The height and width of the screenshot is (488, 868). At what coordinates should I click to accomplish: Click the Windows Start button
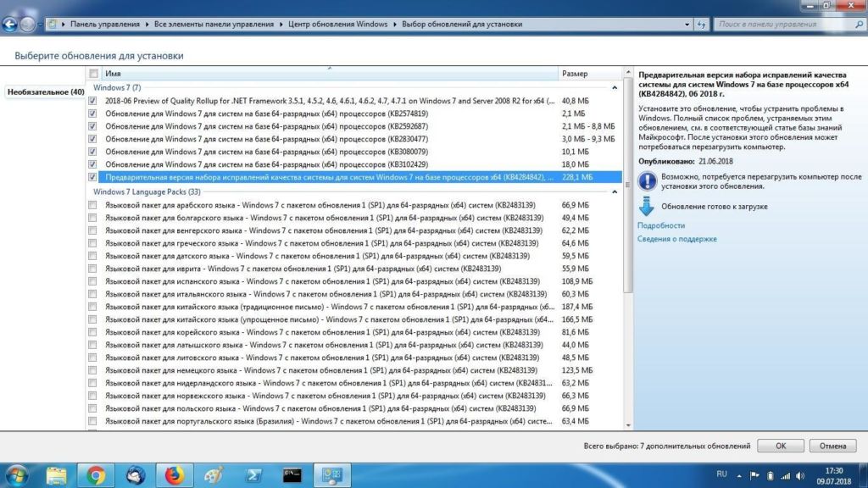tap(17, 474)
